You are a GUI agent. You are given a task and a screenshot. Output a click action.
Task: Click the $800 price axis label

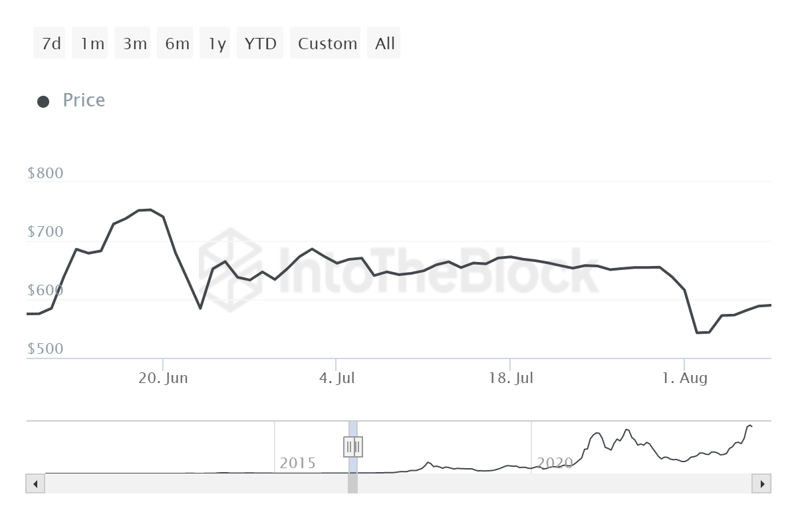coord(45,174)
